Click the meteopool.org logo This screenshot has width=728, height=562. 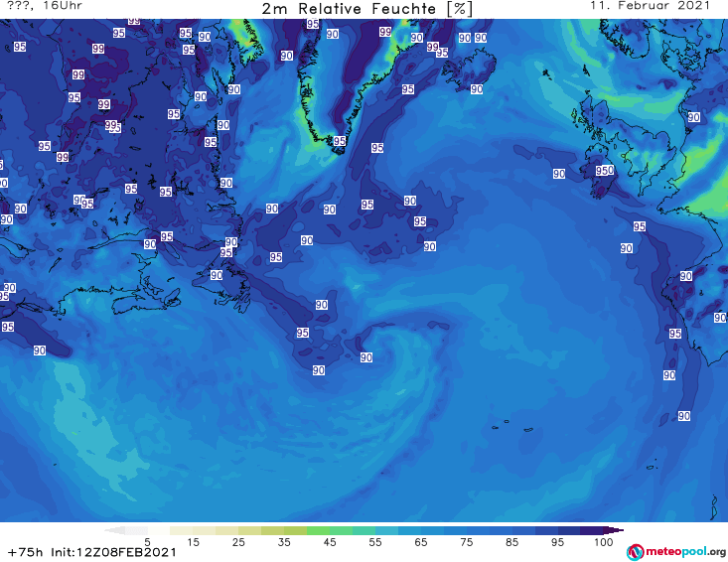tap(676, 552)
